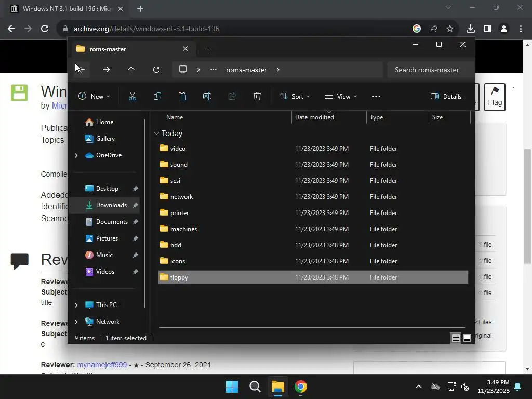Switch to large thumbnails layout icon in status bar
This screenshot has height=399, width=532.
(467, 338)
